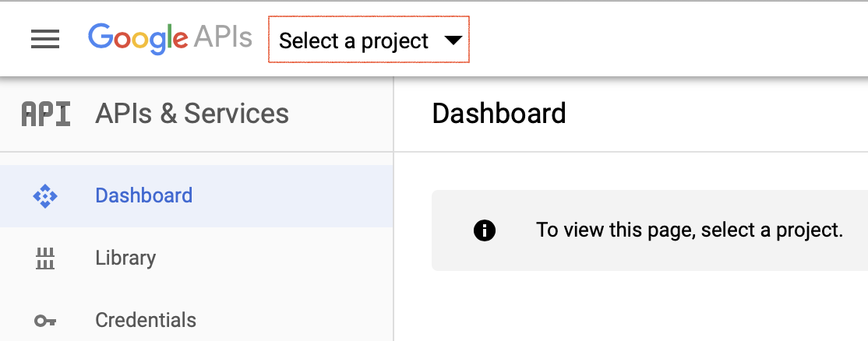Click the word "Google" in the header logo

[138, 38]
